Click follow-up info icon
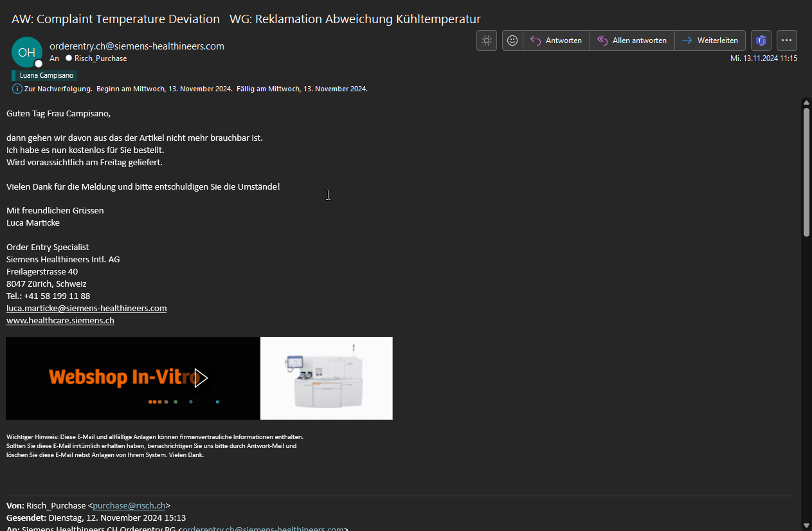The height and width of the screenshot is (531, 812). [17, 89]
